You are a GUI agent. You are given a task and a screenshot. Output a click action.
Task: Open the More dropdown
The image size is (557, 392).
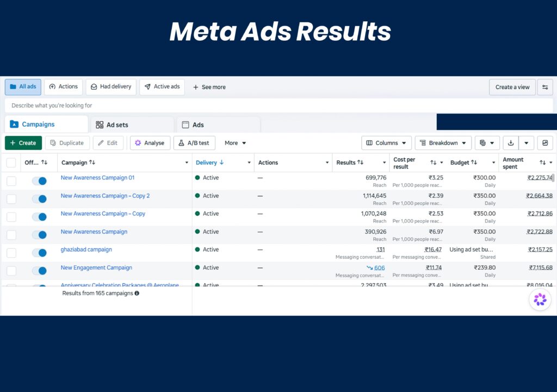click(235, 143)
